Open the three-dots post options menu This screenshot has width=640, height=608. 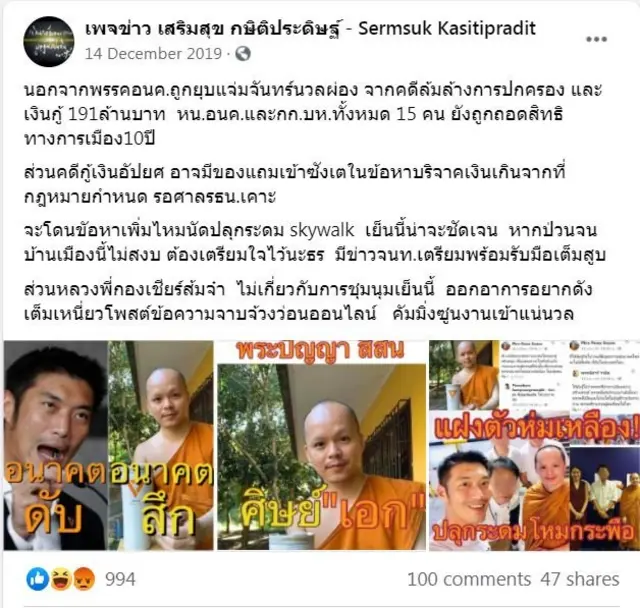[x=596, y=40]
